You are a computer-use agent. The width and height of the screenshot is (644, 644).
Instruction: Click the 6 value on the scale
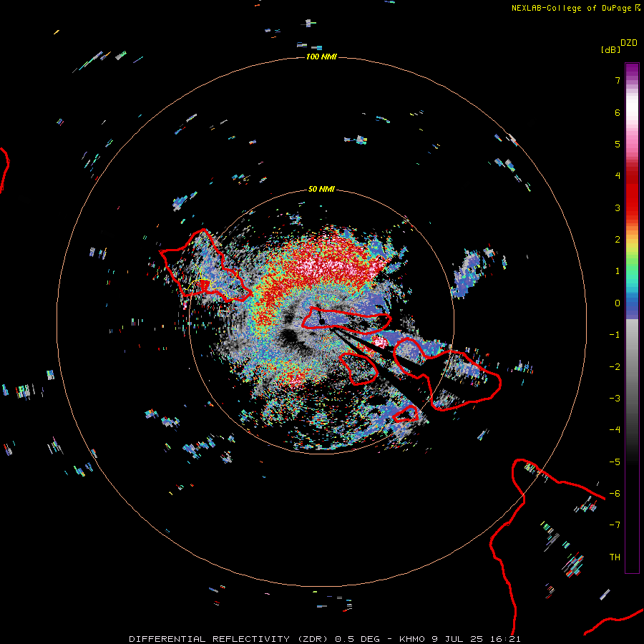618,112
